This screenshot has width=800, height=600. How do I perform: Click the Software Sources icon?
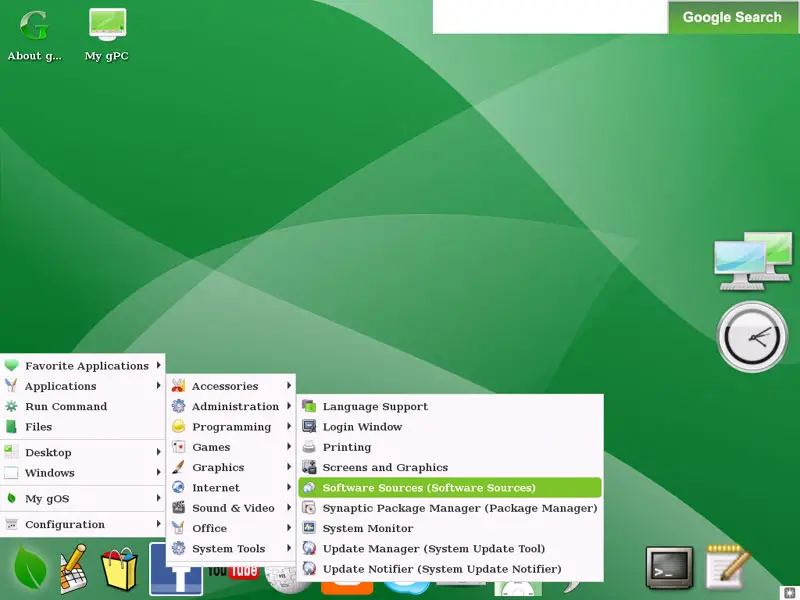[x=309, y=487]
